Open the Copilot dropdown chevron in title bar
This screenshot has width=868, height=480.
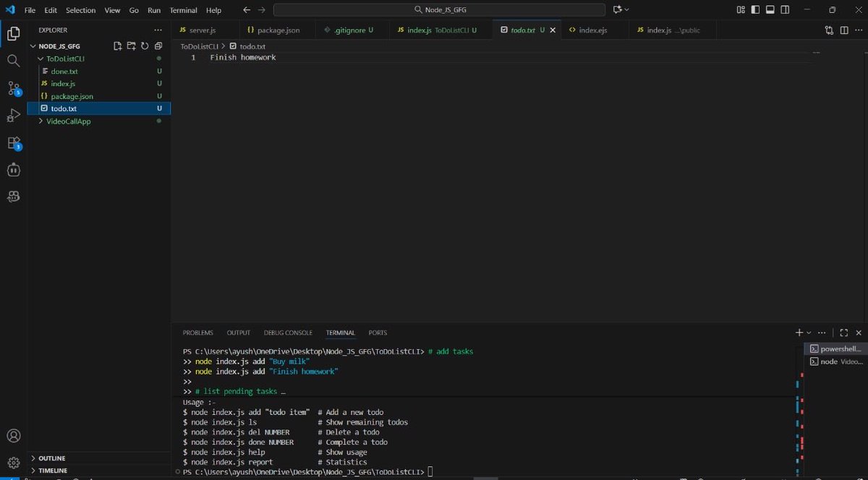(x=626, y=10)
